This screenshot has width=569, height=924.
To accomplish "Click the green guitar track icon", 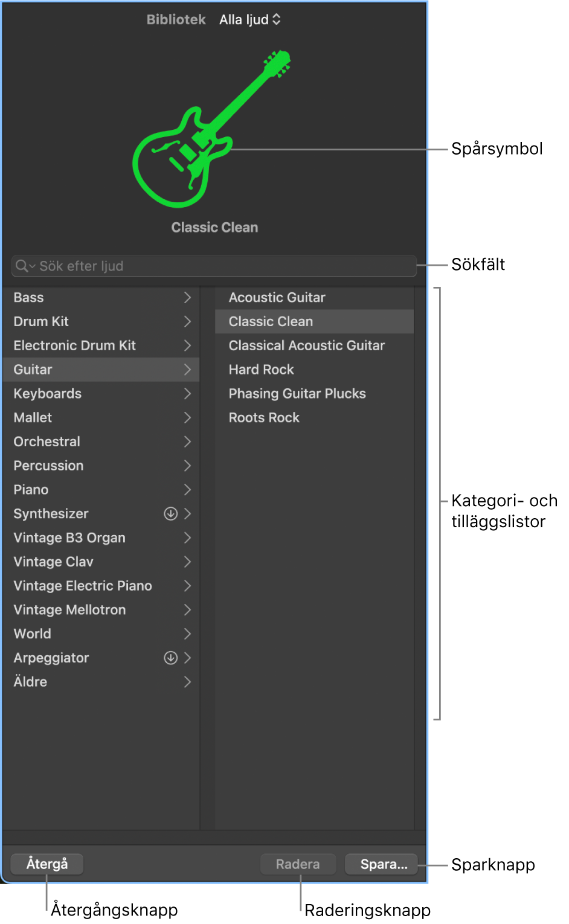I will click(211, 129).
